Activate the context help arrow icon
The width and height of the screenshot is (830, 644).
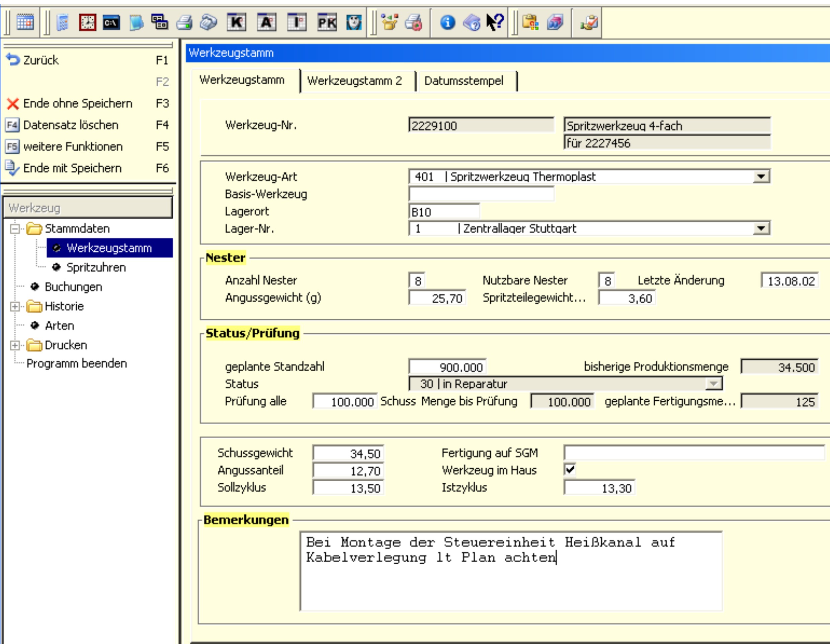tap(495, 23)
